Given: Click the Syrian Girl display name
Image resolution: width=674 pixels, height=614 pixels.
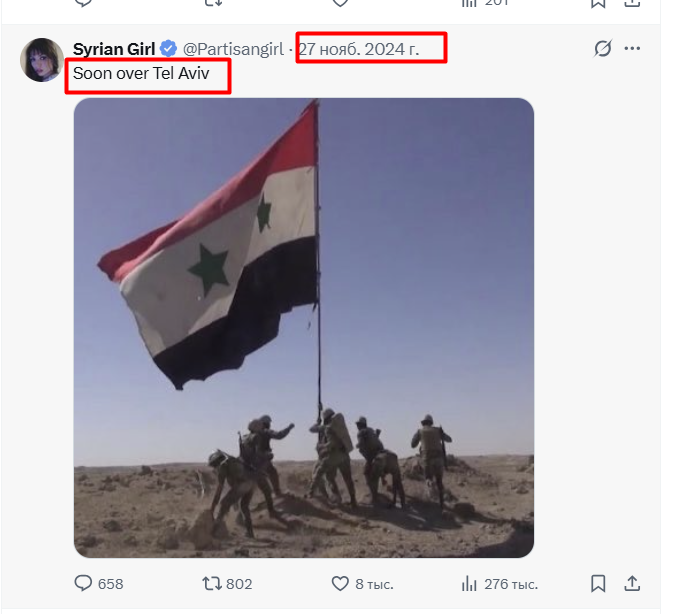Looking at the screenshot, I should pyautogui.click(x=114, y=49).
